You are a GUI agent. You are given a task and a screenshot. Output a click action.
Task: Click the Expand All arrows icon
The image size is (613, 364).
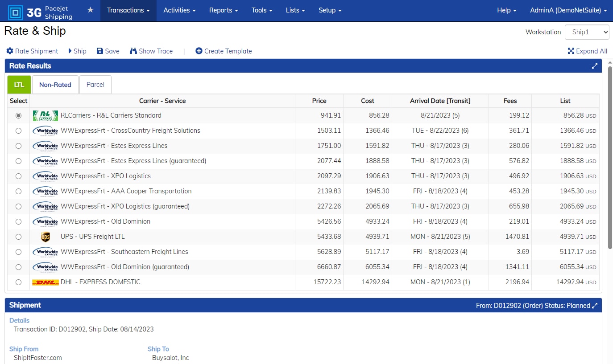pos(571,51)
